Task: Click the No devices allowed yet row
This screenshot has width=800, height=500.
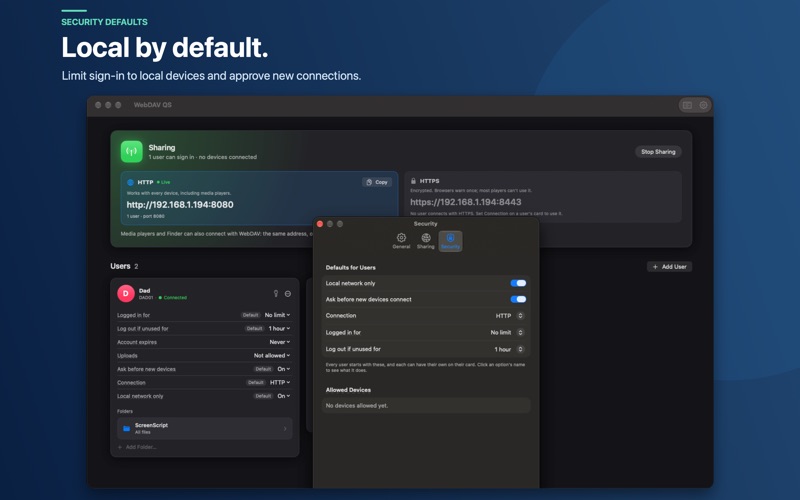Action: [x=426, y=406]
